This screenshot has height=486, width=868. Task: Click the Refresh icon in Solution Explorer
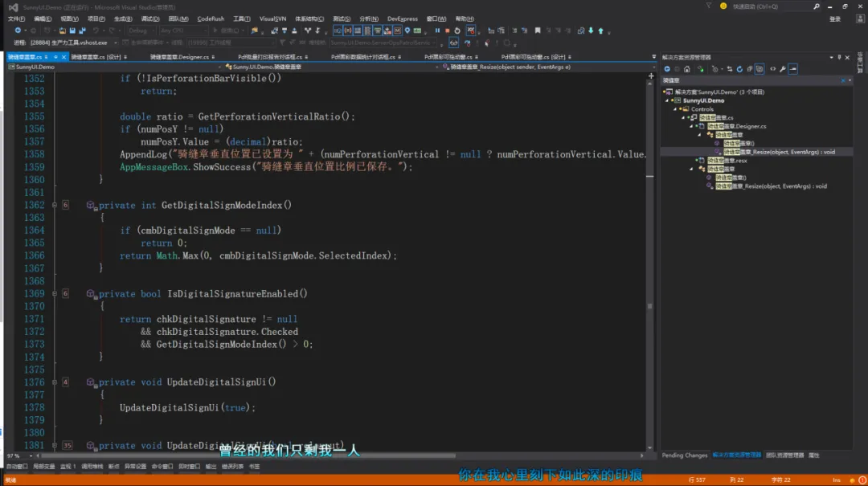pyautogui.click(x=739, y=69)
